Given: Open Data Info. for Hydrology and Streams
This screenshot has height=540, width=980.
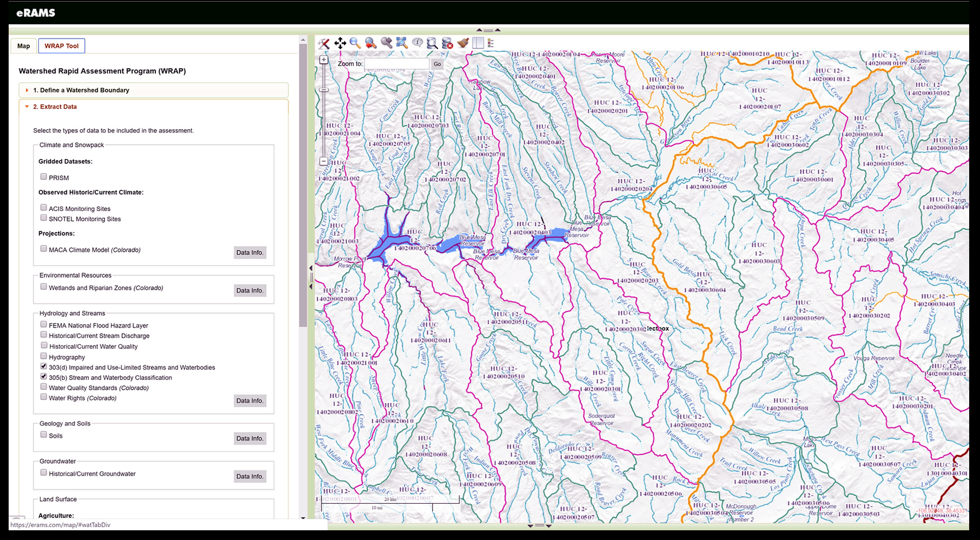Looking at the screenshot, I should click(x=250, y=401).
